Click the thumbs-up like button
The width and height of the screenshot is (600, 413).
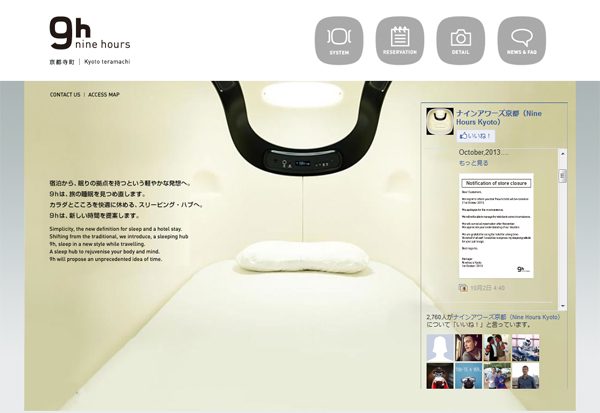pos(476,136)
